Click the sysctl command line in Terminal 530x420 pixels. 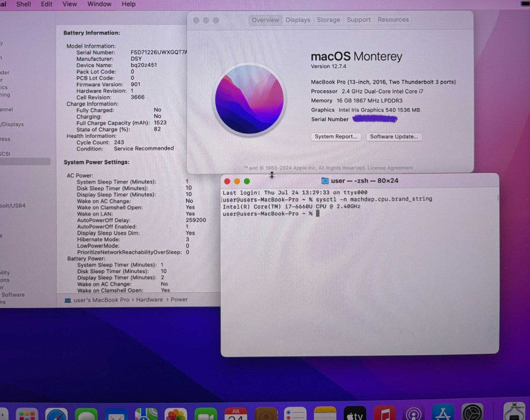point(327,199)
